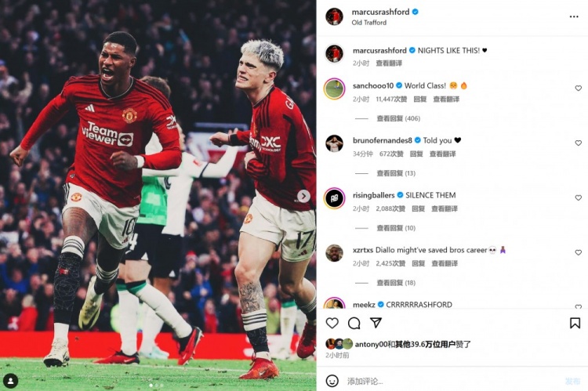Reply to risingballers' comment
Screen dimensions: 588x391
pyautogui.click(x=418, y=208)
